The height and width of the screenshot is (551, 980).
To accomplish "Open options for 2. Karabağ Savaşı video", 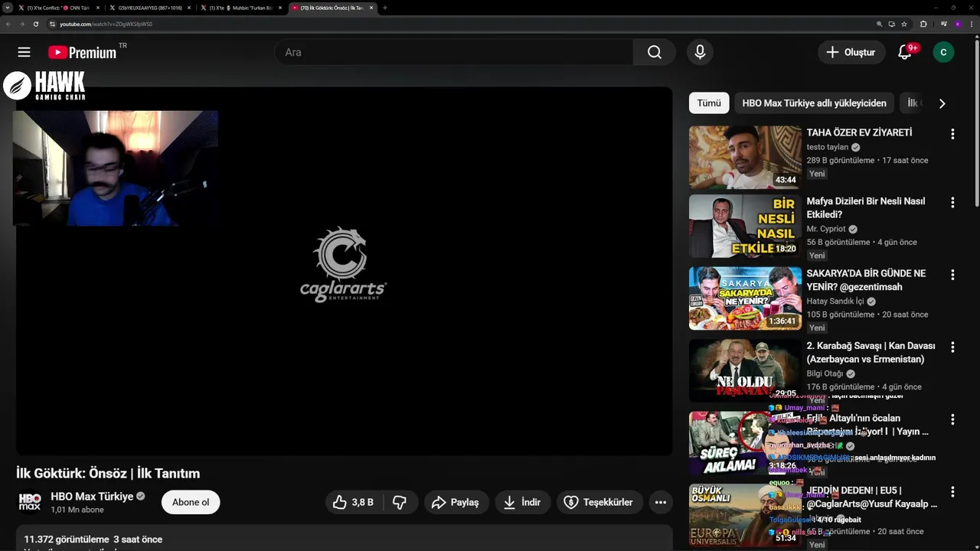I will [x=952, y=347].
